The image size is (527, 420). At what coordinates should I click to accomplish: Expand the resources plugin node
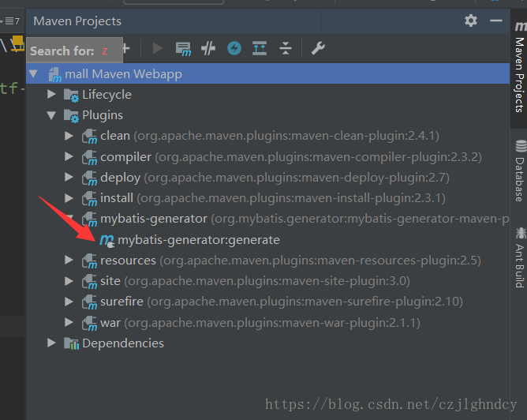pyautogui.click(x=69, y=260)
